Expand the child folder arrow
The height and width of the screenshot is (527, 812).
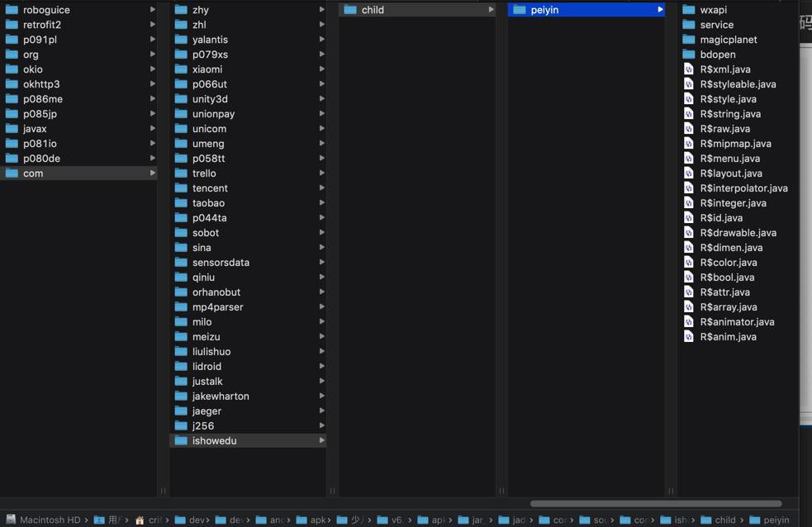pos(491,9)
